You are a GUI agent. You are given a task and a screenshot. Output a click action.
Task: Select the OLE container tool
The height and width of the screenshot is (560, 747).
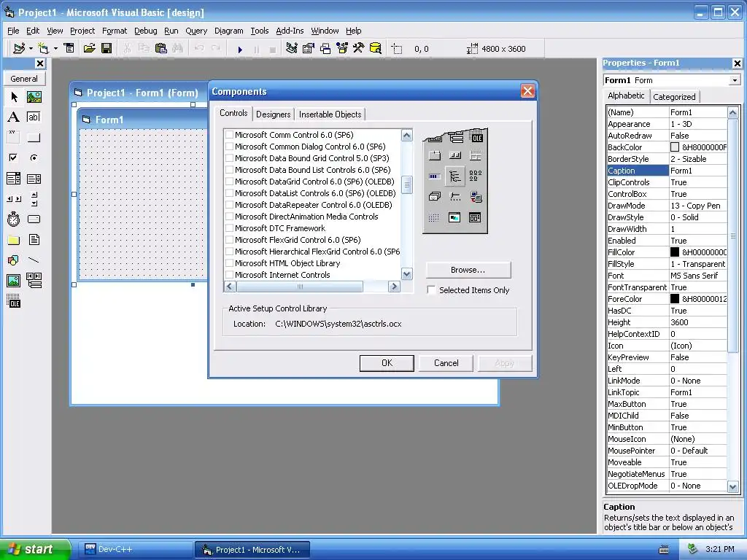click(14, 301)
